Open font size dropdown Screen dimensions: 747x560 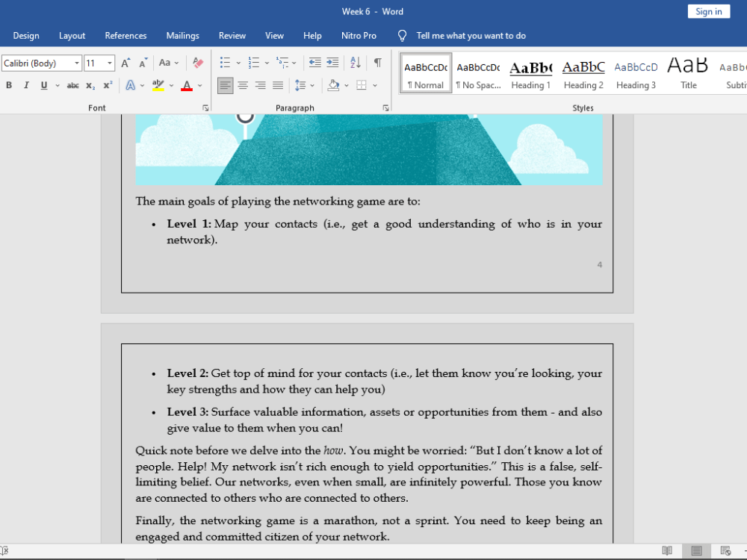click(x=110, y=63)
